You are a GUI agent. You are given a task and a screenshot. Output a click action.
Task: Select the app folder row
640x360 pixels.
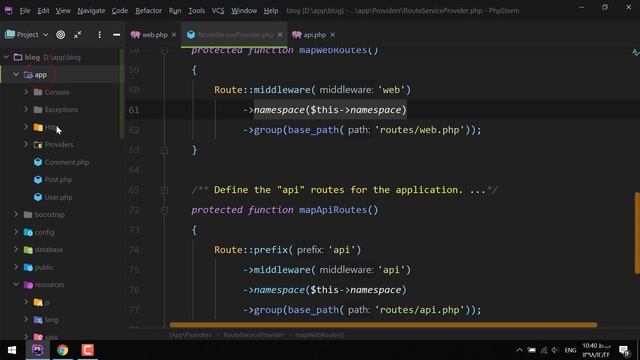coord(60,75)
